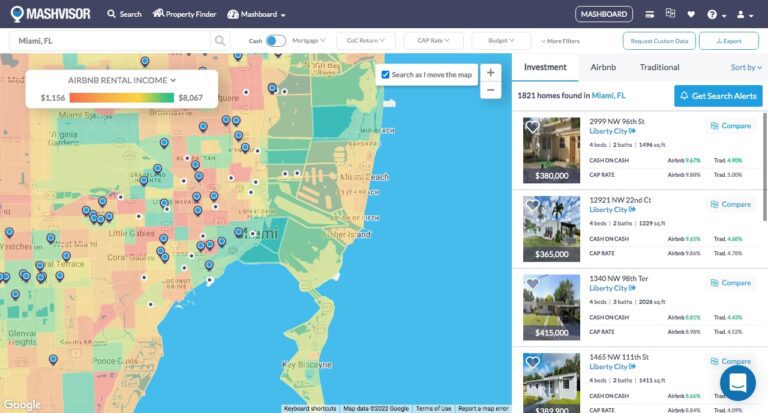
Task: Click the rental income color gradient bar
Action: [x=121, y=98]
